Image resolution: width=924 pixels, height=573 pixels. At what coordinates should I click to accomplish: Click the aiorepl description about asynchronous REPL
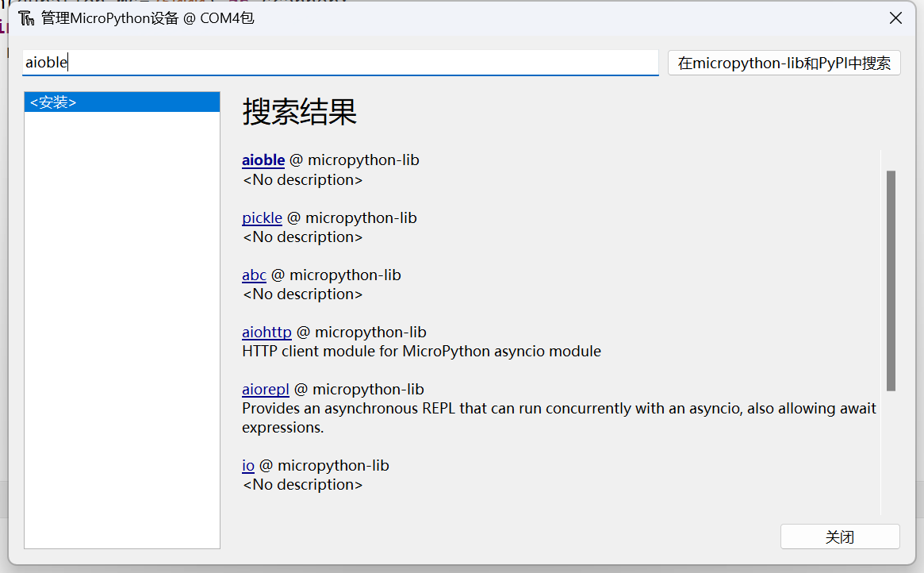(x=558, y=418)
